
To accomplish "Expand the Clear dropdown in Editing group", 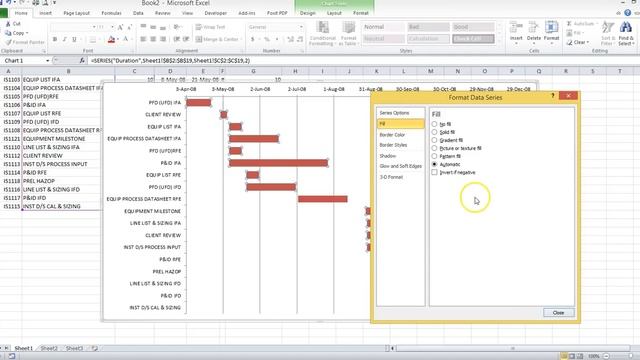I will click(588, 42).
